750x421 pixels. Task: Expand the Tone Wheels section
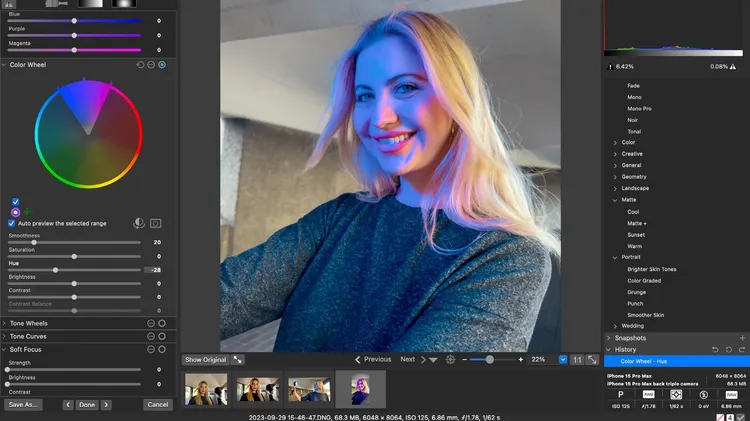point(4,323)
